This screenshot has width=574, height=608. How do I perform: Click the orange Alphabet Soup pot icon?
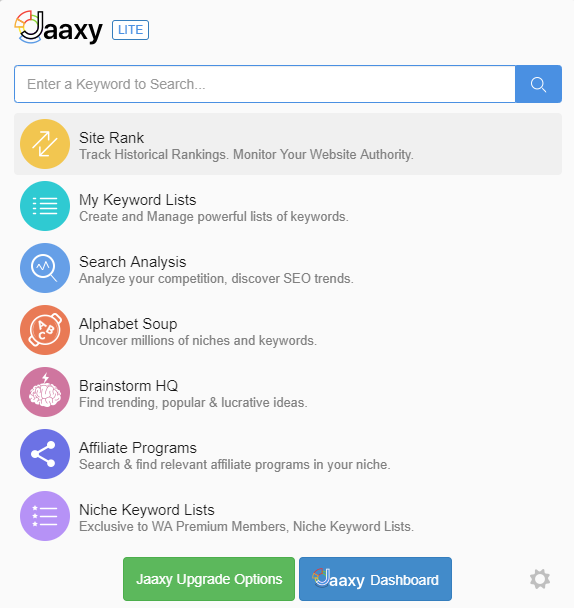point(45,330)
